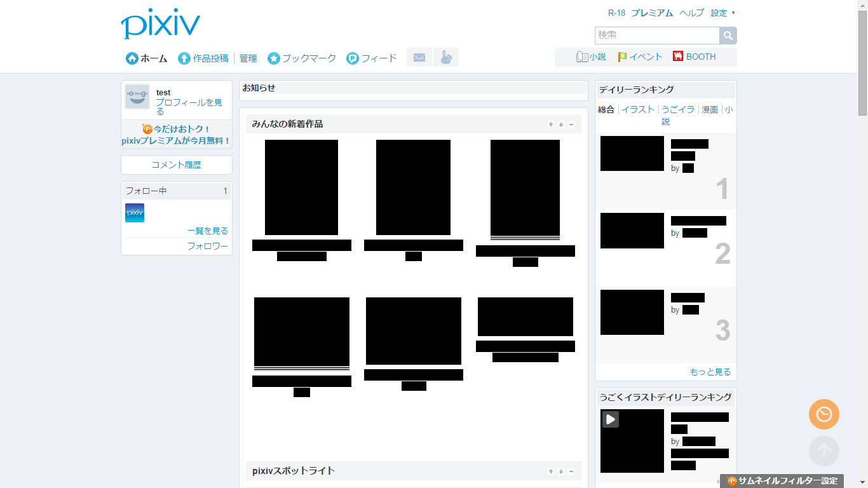The width and height of the screenshot is (868, 488).
Task: Open the コメント履歴 button
Action: pos(176,165)
